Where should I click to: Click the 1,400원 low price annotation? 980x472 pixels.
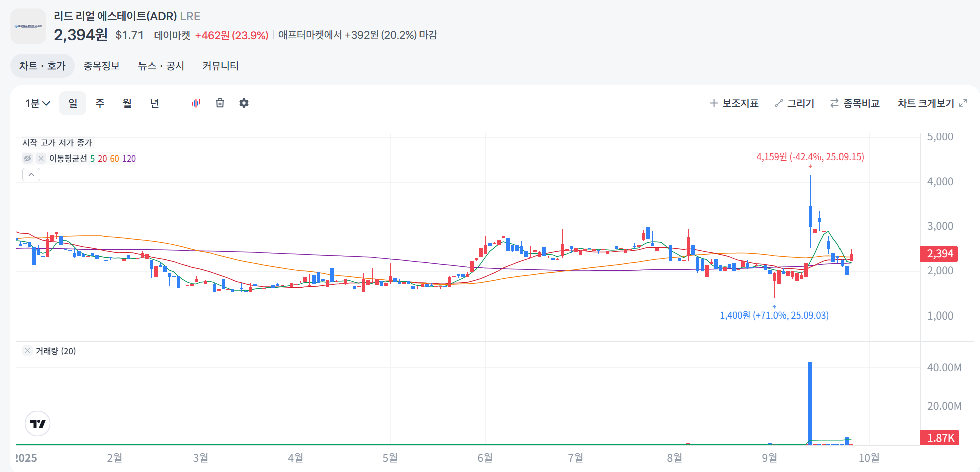(774, 316)
